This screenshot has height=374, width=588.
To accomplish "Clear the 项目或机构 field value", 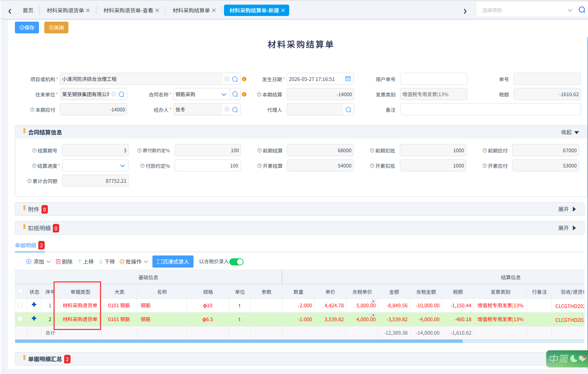I will pos(227,79).
